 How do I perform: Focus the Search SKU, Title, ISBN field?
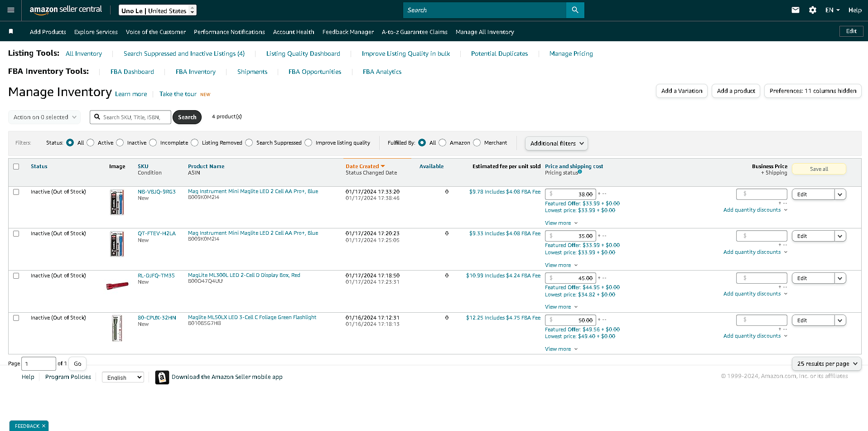130,117
